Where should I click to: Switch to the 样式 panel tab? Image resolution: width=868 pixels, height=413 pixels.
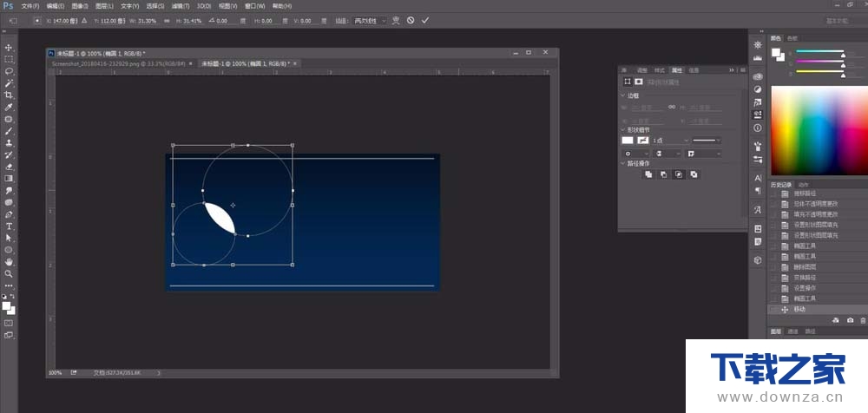[x=660, y=70]
